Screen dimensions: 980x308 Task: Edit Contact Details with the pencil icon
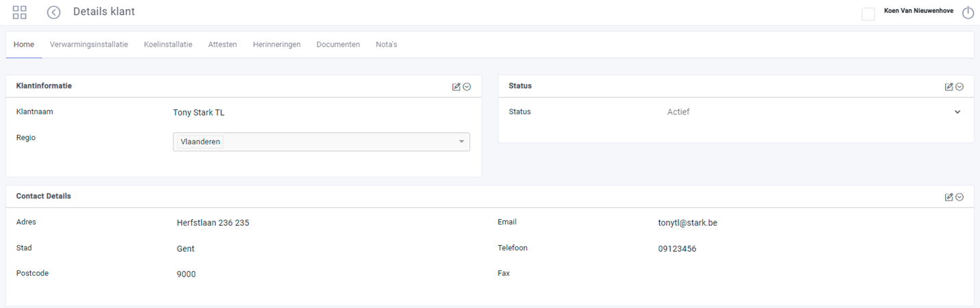(949, 197)
